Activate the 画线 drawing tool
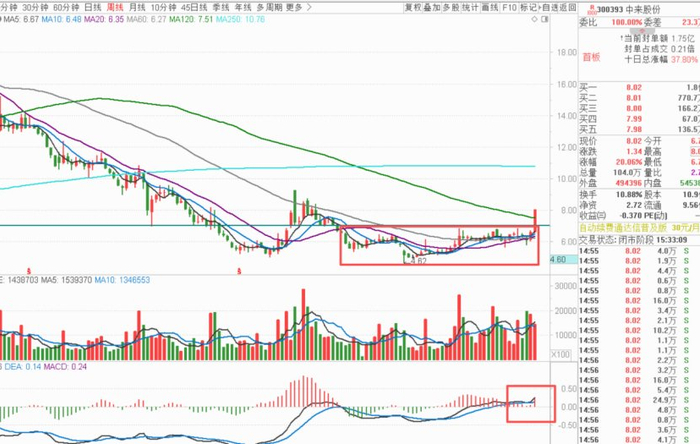The height and width of the screenshot is (444, 700). [490, 7]
